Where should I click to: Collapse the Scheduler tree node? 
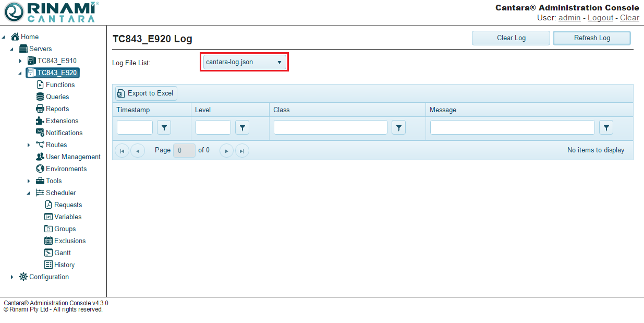[29, 193]
